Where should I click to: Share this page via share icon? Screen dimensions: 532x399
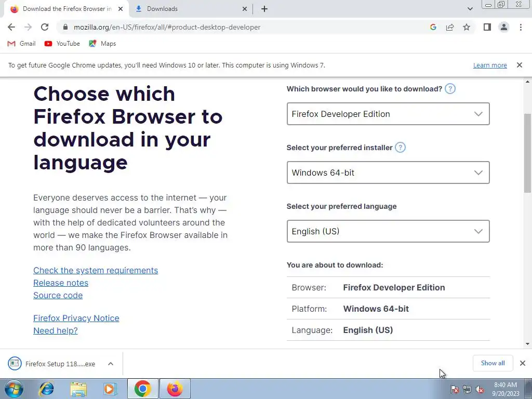point(450,27)
